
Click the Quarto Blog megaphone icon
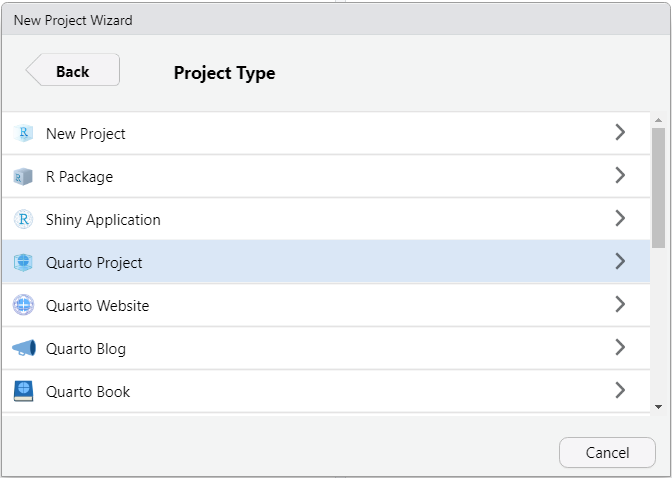24,349
